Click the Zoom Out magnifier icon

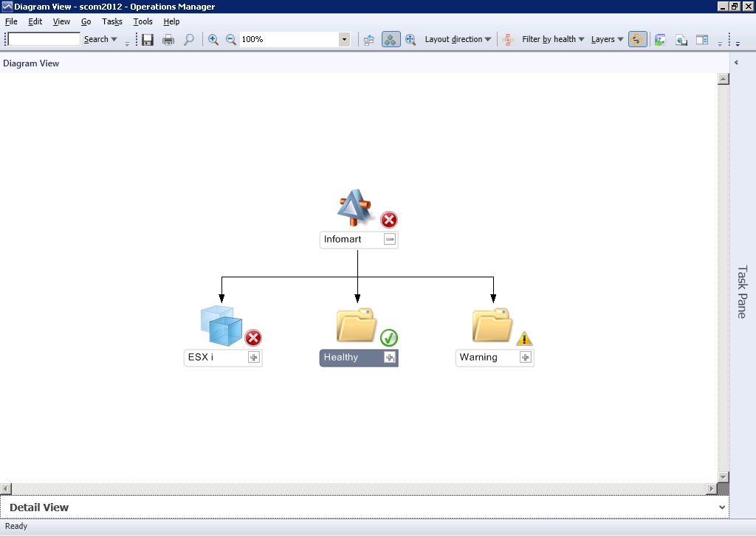tap(231, 40)
